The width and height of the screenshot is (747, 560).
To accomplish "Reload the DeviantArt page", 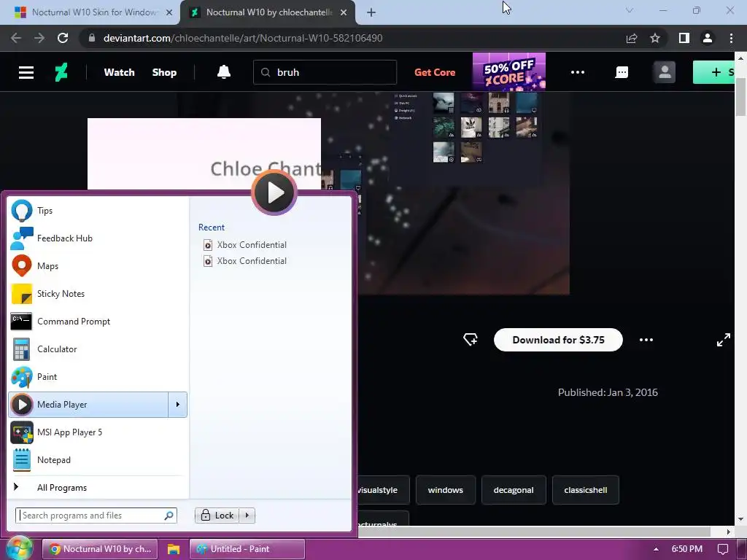I will [63, 38].
